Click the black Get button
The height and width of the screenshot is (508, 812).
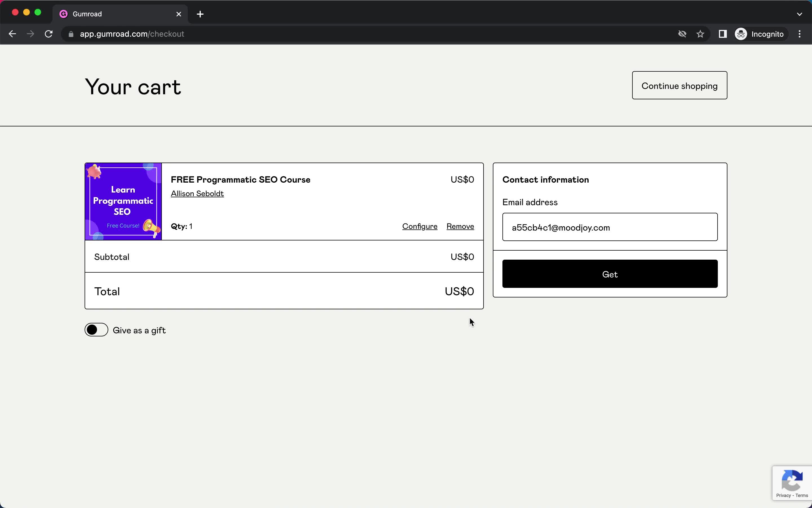coord(610,274)
